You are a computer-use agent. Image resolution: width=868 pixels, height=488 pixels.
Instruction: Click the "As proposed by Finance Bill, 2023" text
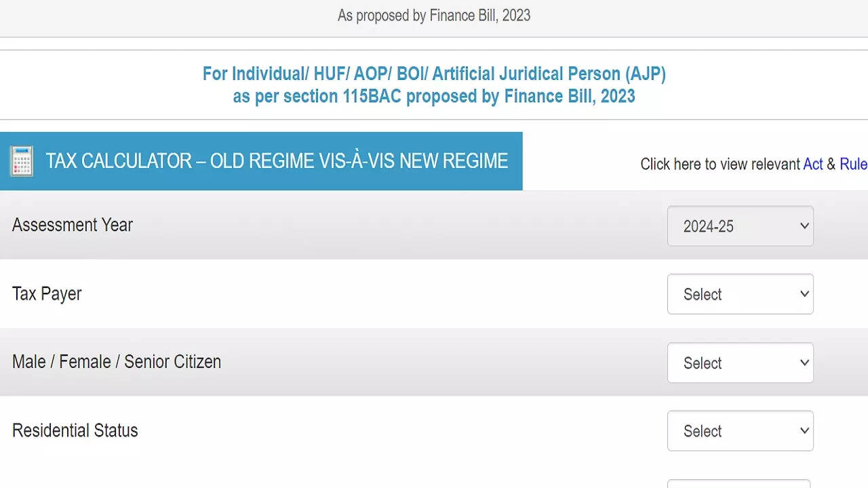click(434, 16)
